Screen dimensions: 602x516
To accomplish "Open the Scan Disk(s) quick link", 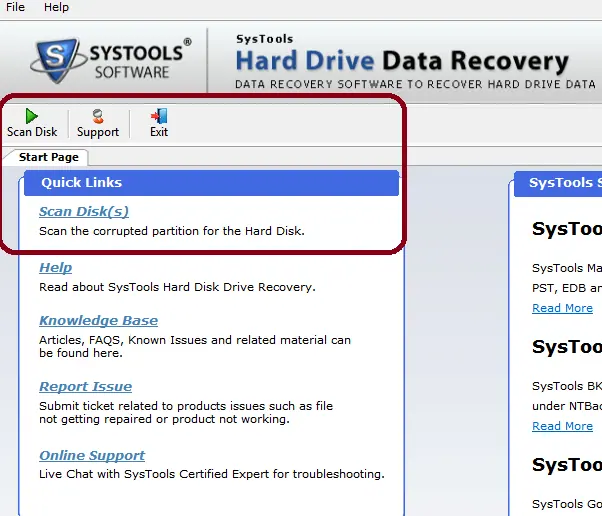I will click(x=84, y=212).
